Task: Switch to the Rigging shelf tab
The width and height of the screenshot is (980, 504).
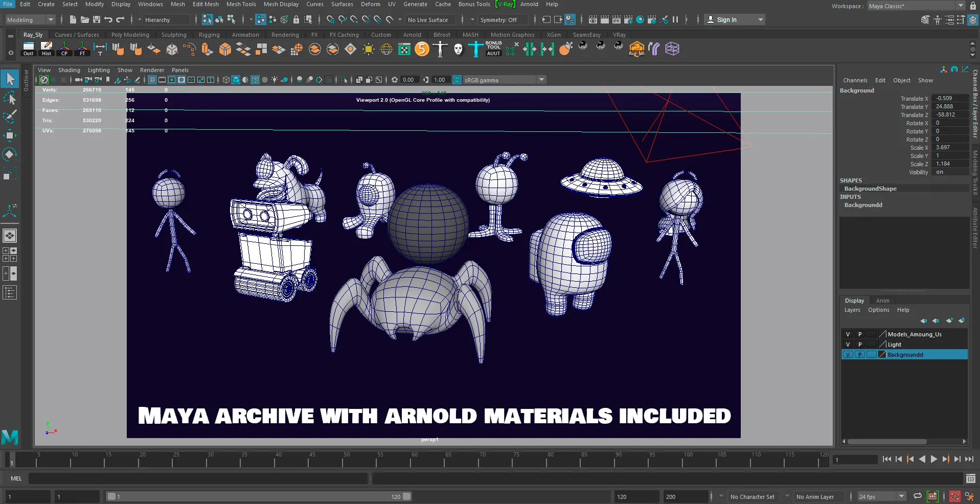Action: pos(209,35)
